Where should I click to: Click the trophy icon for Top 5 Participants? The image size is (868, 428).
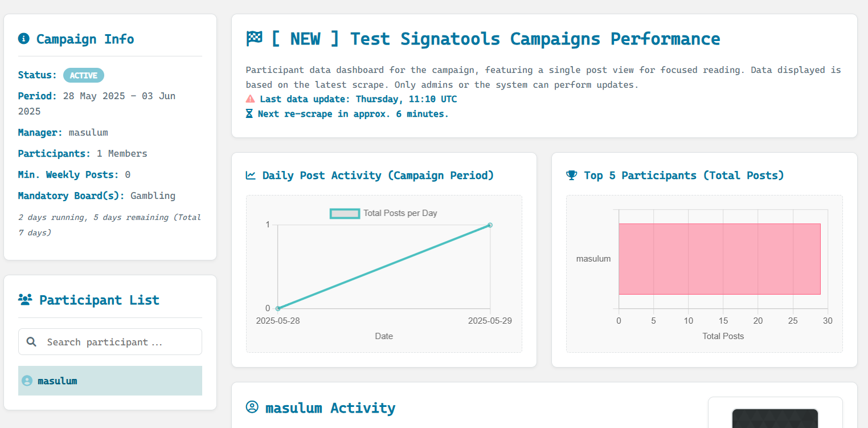572,176
